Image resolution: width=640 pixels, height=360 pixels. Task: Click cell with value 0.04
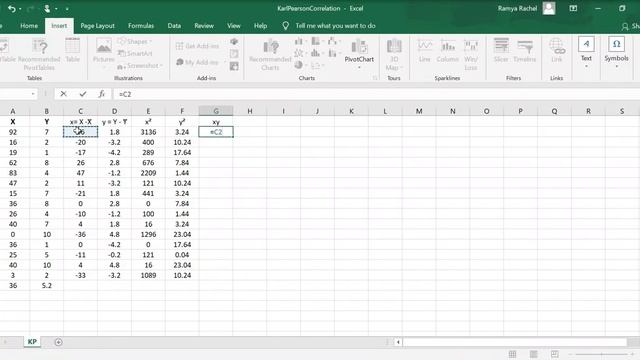pos(182,255)
